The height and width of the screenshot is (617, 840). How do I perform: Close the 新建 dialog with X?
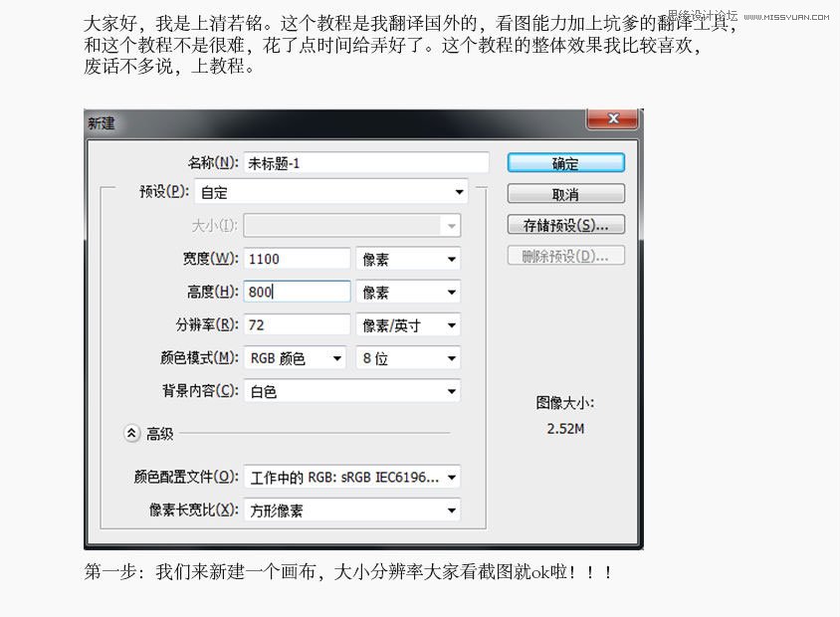613,118
